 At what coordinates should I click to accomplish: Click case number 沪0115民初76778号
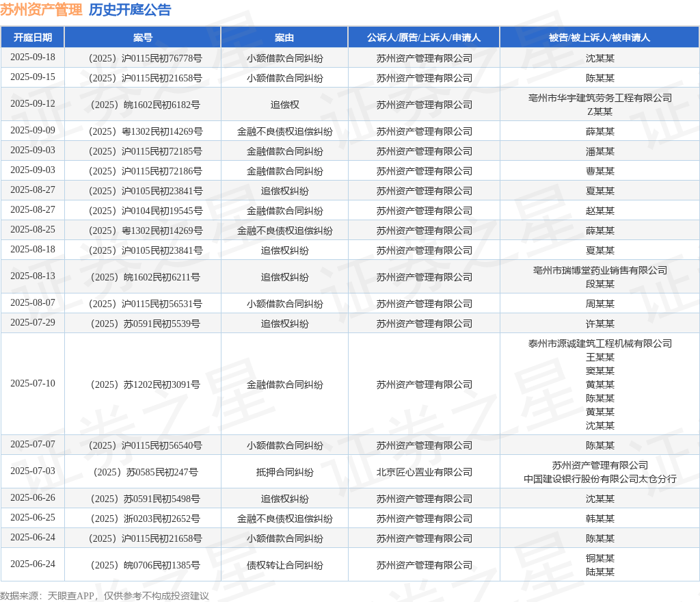tap(146, 58)
